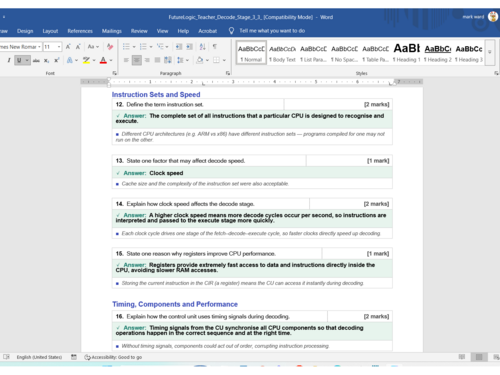Open the font size dropdown
Viewport: 500px width, 375px height.
click(59, 47)
